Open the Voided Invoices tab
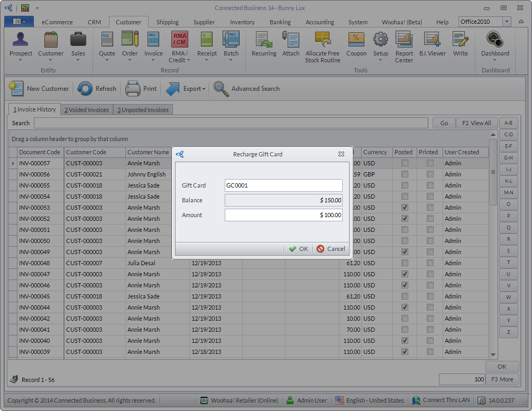This screenshot has width=532, height=411. 87,110
